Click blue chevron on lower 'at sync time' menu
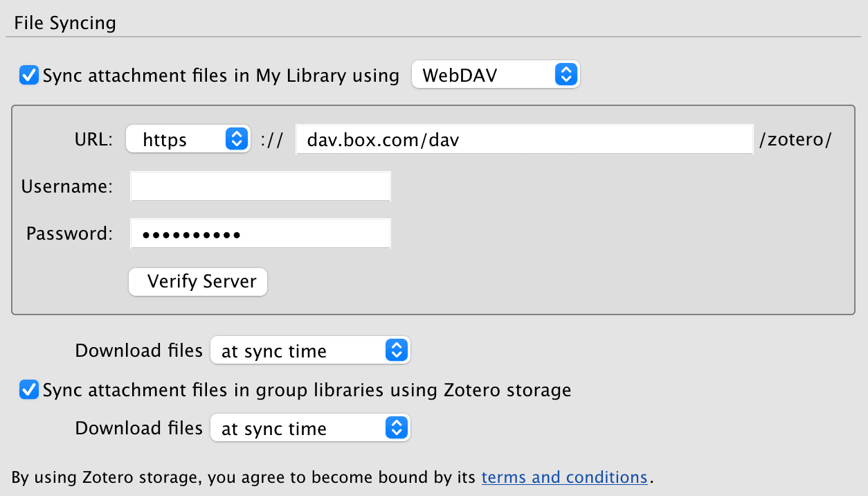Viewport: 868px width, 496px height. (x=396, y=429)
